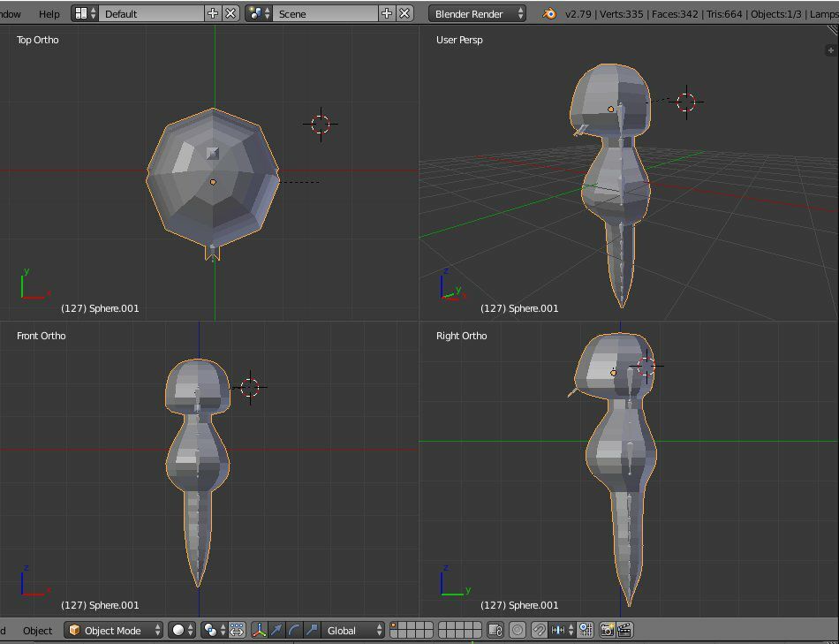
Task: Click the 3D cursor in User Persp view
Action: click(x=686, y=102)
